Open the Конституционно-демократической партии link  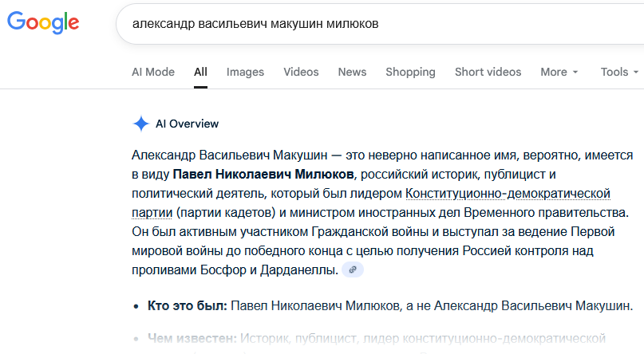508,194
